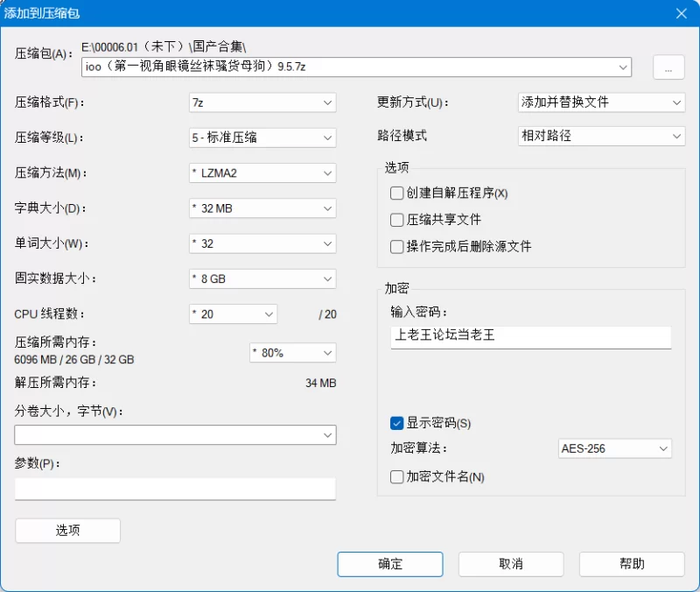The height and width of the screenshot is (592, 700).
Task: Browse for archive location with the … button
Action: point(668,67)
